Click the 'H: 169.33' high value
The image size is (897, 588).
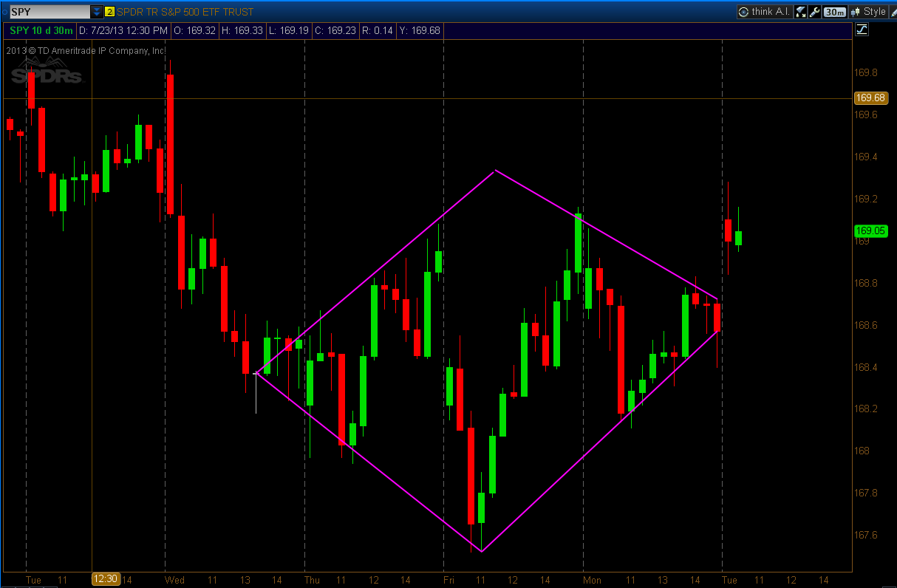click(x=242, y=30)
